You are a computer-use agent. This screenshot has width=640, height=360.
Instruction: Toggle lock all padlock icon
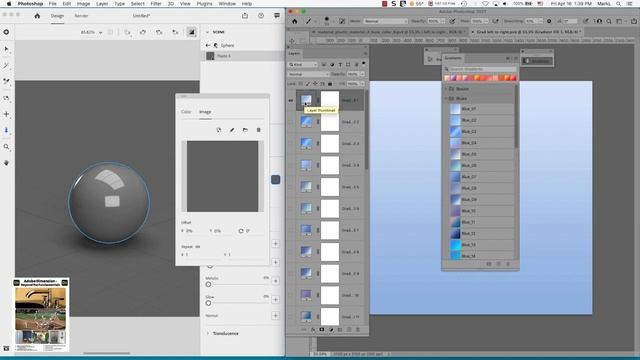(x=330, y=84)
